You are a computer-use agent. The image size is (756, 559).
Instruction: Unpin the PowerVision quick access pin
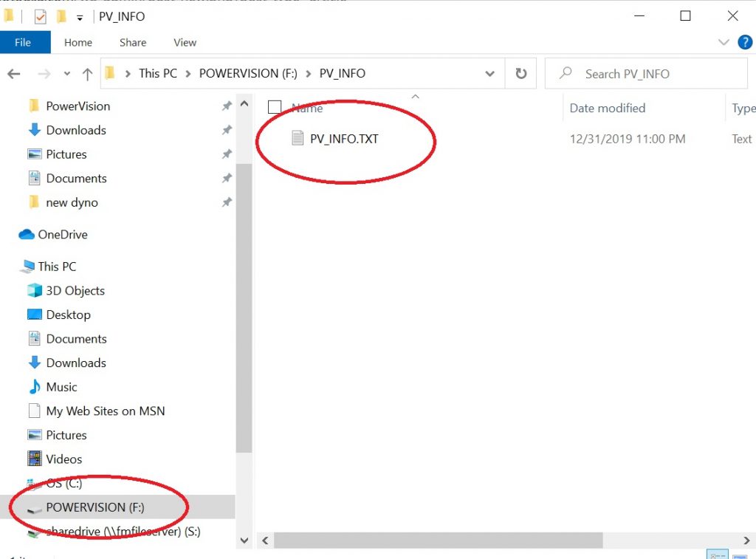click(x=227, y=106)
